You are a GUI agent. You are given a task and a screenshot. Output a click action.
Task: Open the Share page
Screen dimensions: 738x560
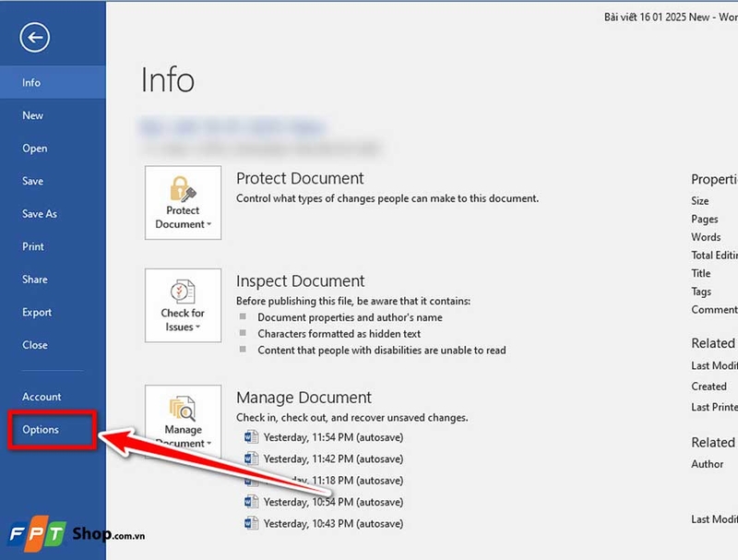(x=53, y=280)
